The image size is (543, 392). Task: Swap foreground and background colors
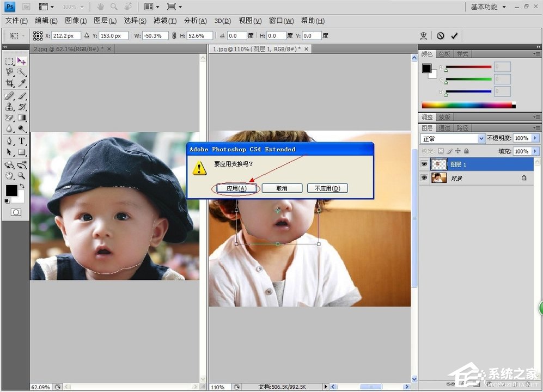click(x=22, y=186)
